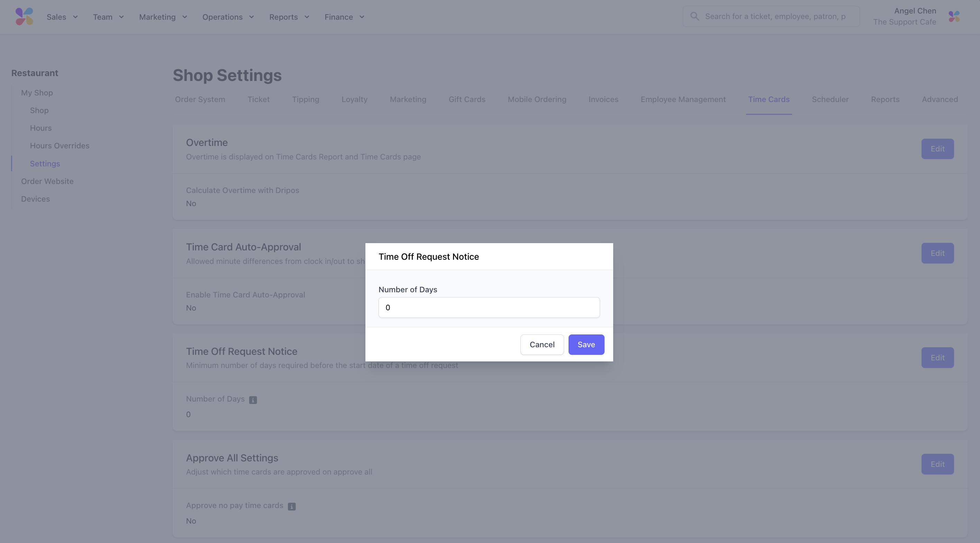Open the Finance dropdown menu
The height and width of the screenshot is (543, 980).
point(345,17)
